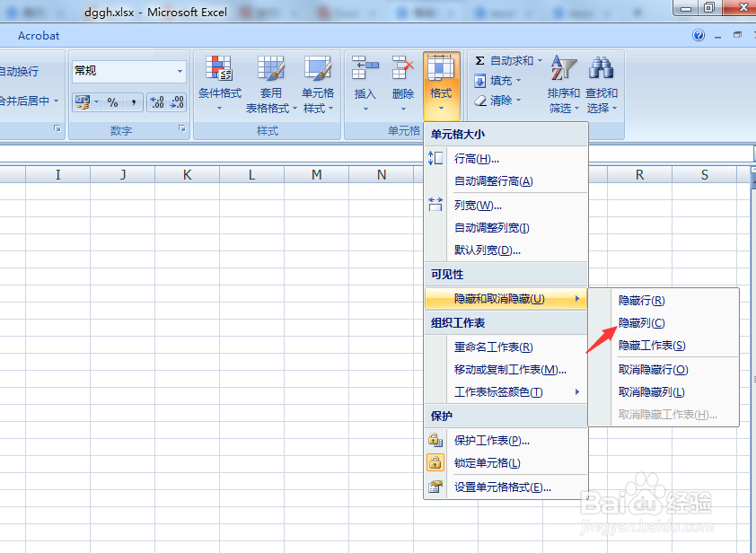Select Unhide Rows (取消隐藏行(O))
This screenshot has width=756, height=553.
point(664,370)
